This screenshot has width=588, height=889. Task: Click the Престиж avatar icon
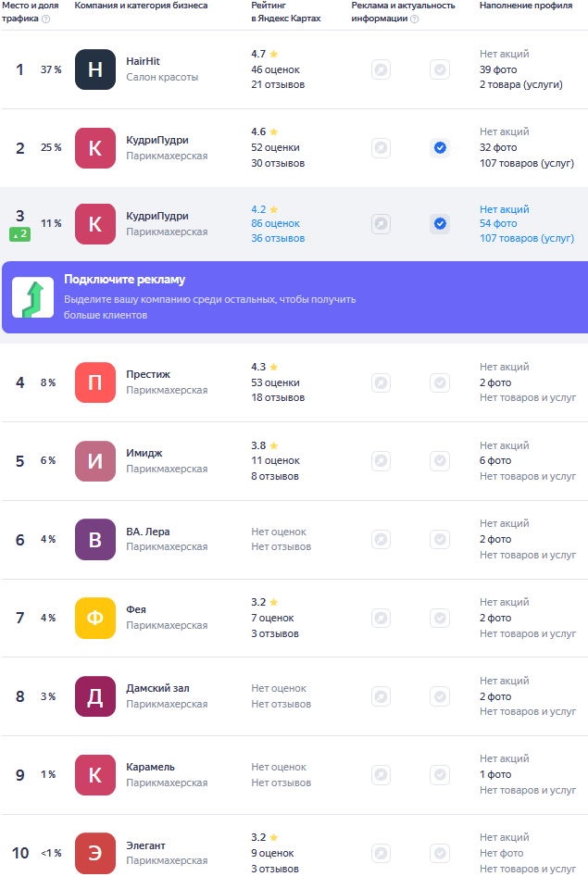95,382
